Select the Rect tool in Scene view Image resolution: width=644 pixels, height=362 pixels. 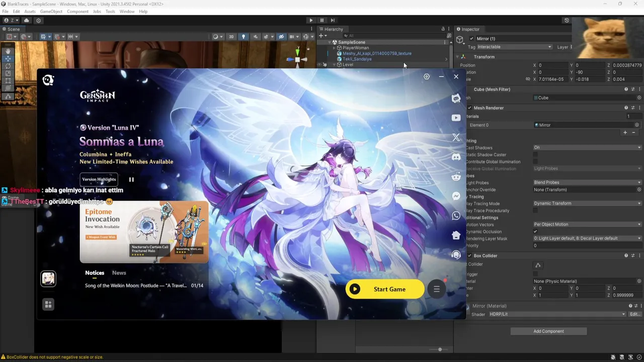pyautogui.click(x=8, y=80)
